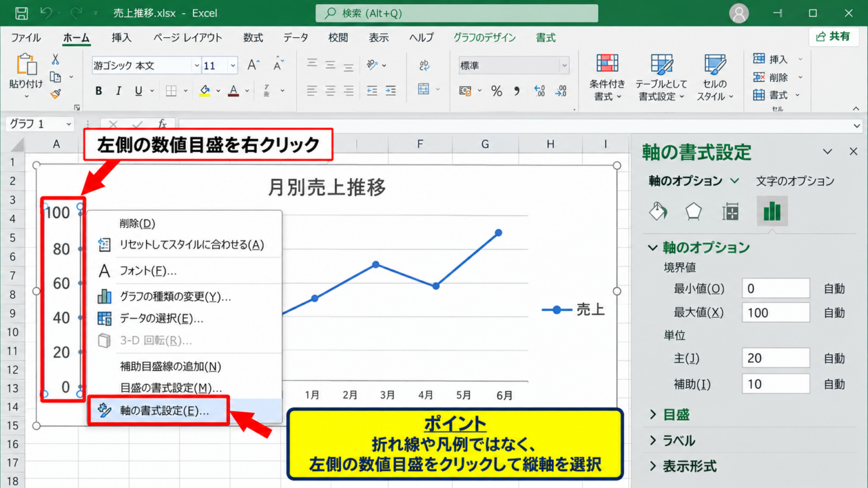Click the user account avatar
Image resolution: width=868 pixels, height=488 pixels.
point(739,13)
